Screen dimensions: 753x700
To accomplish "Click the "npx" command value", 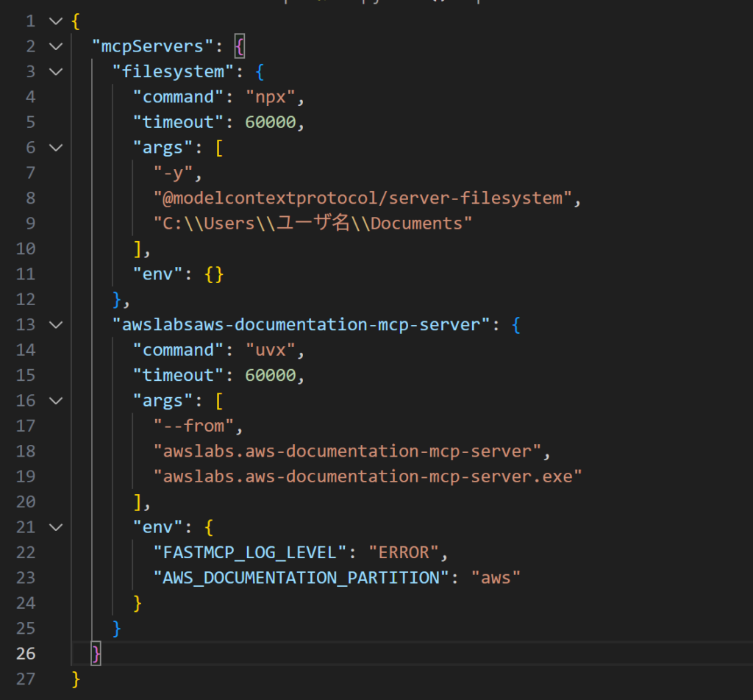I will pyautogui.click(x=271, y=98).
